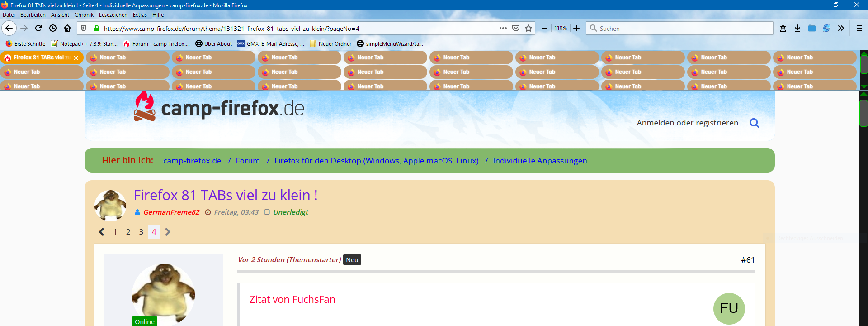Zoom in with the plus button
The image size is (868, 326).
pyautogui.click(x=576, y=28)
